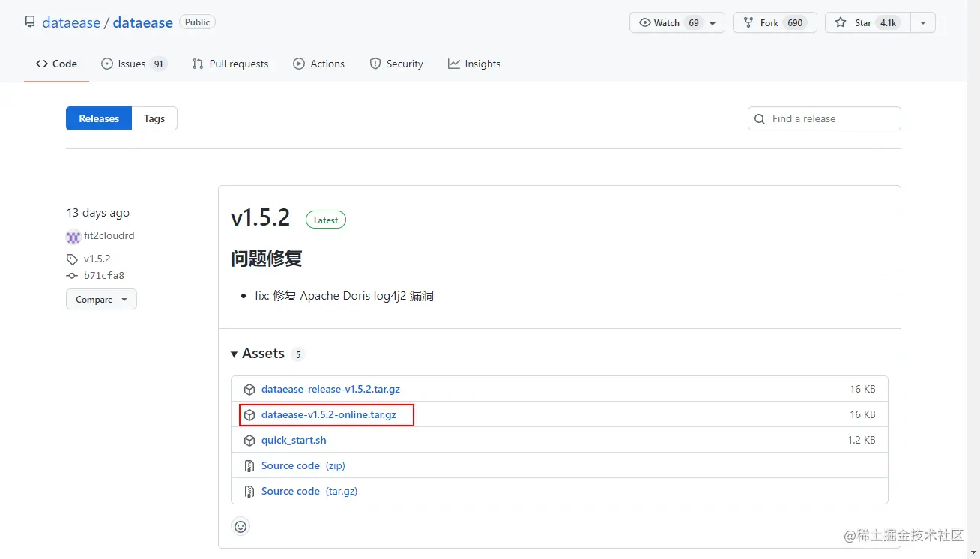Image resolution: width=980 pixels, height=559 pixels.
Task: Click the Issues circle-dot icon
Action: point(107,64)
